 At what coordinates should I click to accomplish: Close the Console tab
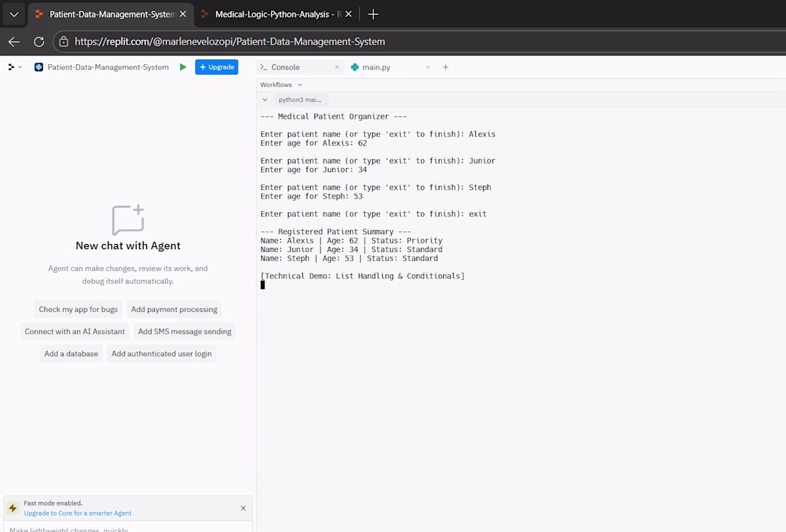click(x=337, y=67)
